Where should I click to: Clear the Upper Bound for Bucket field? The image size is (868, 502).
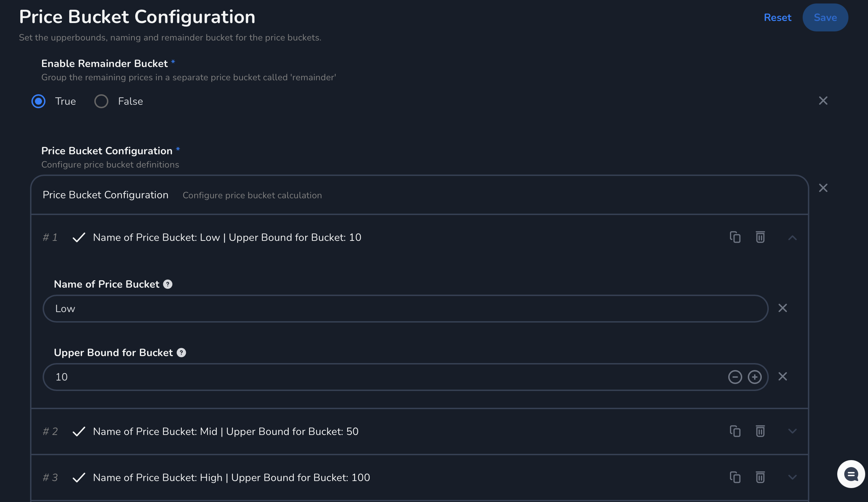click(783, 376)
